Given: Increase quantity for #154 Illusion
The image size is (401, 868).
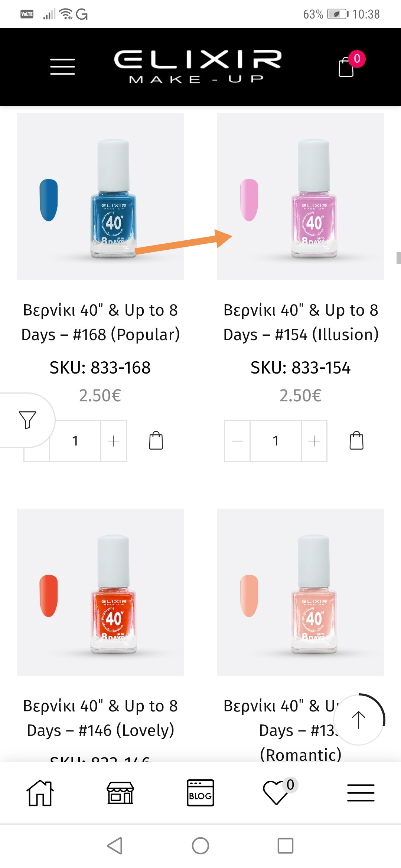Looking at the screenshot, I should click(314, 441).
